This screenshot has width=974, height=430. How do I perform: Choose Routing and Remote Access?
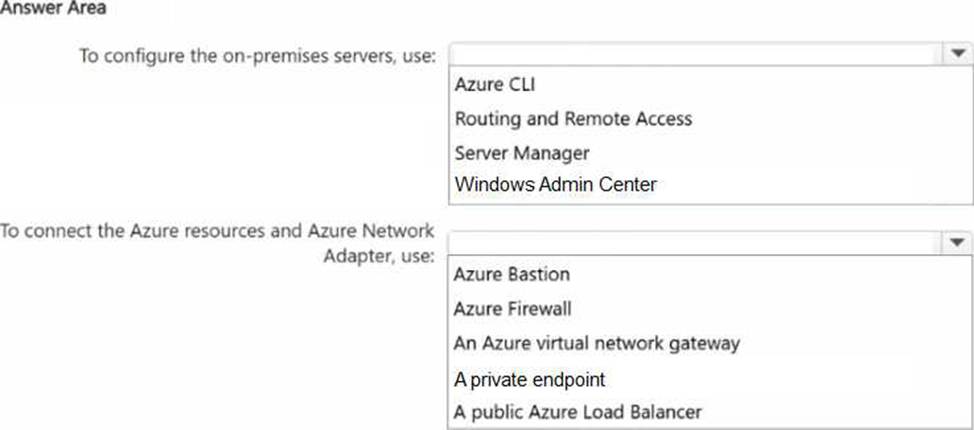point(573,118)
